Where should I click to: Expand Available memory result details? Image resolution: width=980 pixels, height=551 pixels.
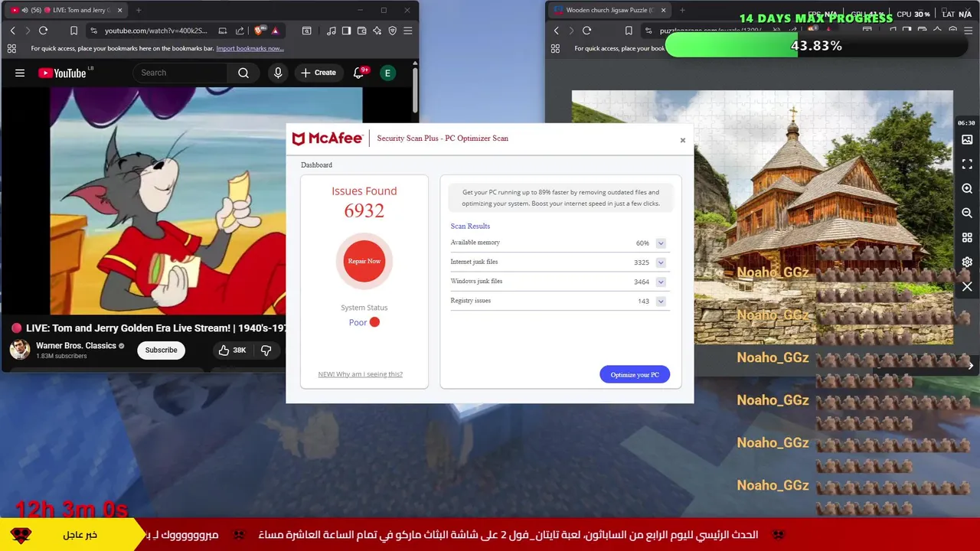click(661, 243)
